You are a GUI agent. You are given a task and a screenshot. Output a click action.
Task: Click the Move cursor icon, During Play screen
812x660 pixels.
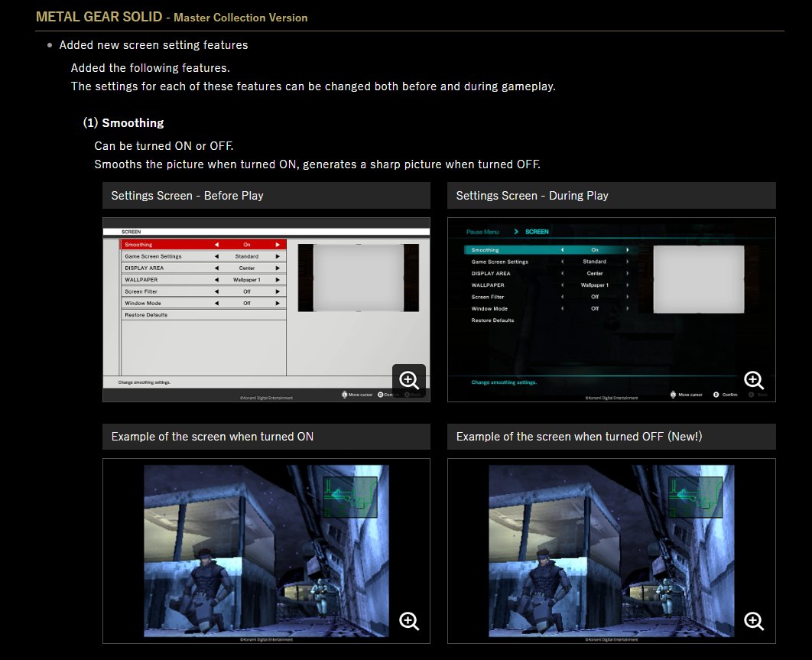pos(673,395)
